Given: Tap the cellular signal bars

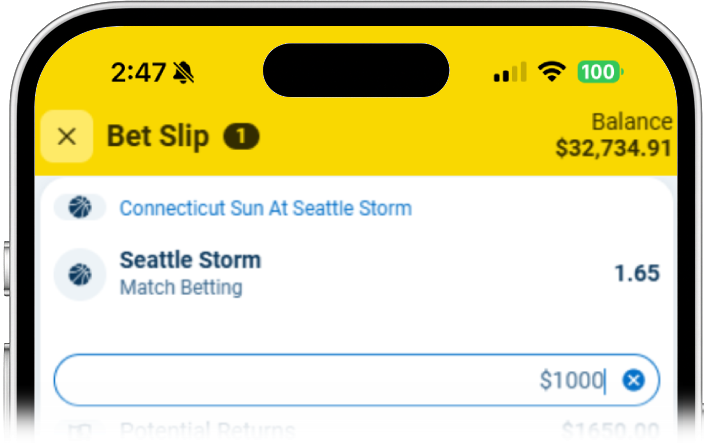Looking at the screenshot, I should (510, 72).
